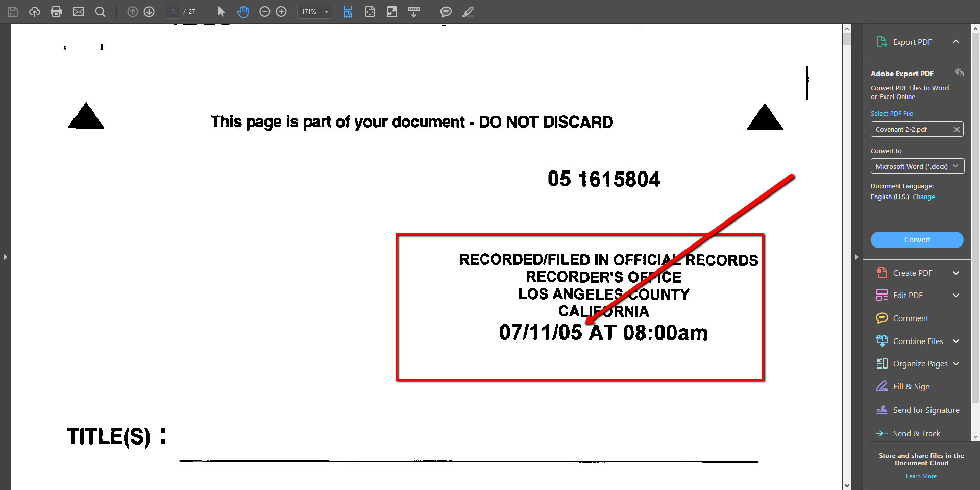
Task: Expand the Create PDF options
Action: [x=955, y=273]
